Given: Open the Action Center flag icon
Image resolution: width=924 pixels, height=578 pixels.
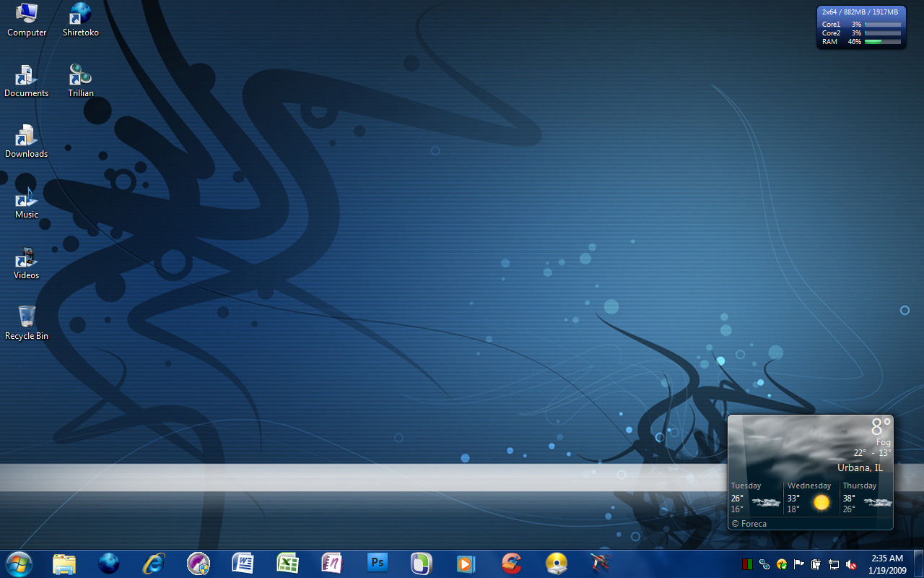Looking at the screenshot, I should tap(799, 564).
